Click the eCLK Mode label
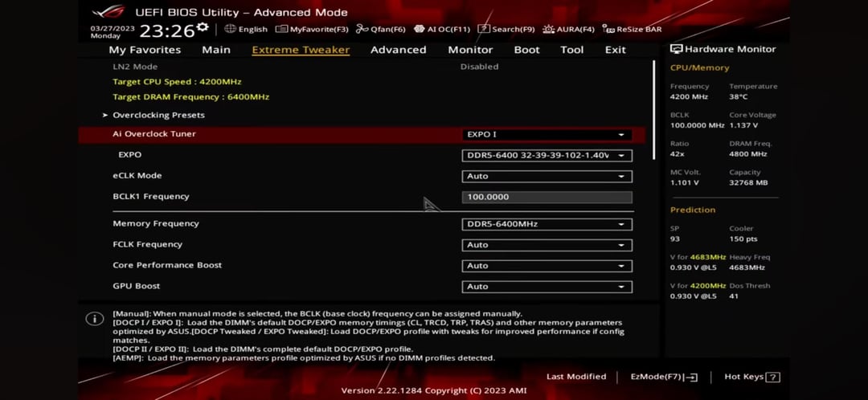Viewport: 868px width, 400px height. [137, 175]
